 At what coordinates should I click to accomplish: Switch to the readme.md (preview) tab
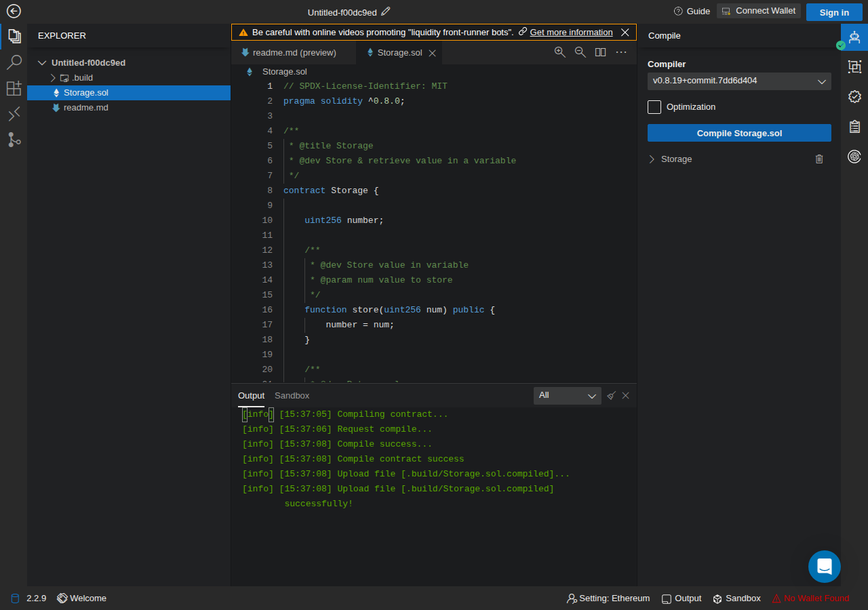(x=288, y=53)
